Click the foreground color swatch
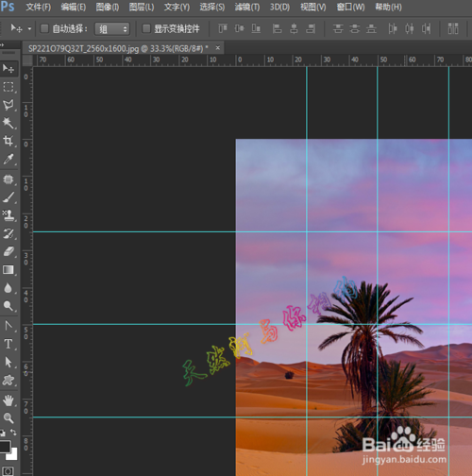 click(5, 447)
